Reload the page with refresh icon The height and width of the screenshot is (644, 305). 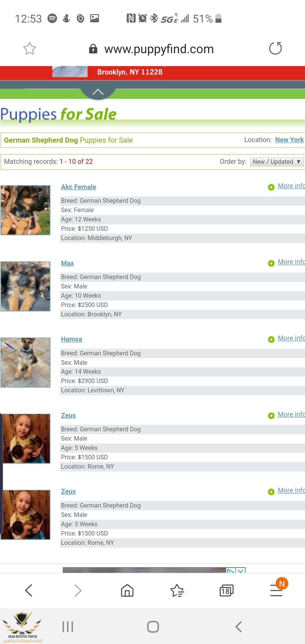275,48
